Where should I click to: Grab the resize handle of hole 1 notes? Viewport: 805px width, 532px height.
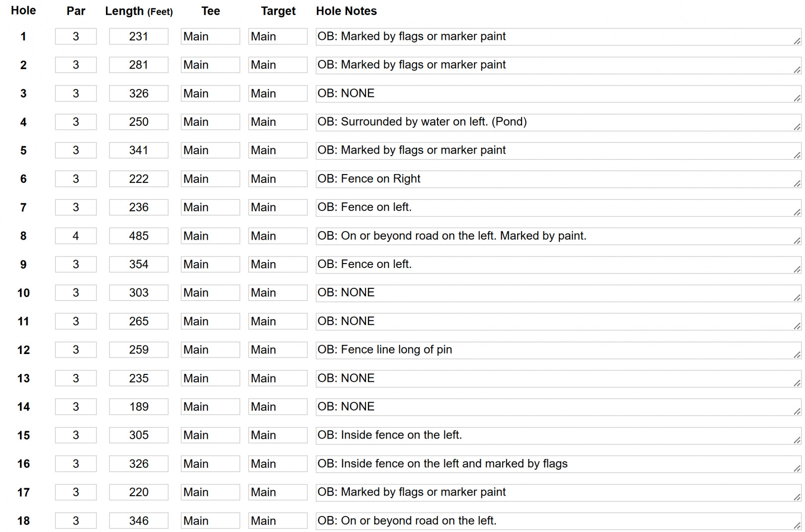click(x=797, y=41)
